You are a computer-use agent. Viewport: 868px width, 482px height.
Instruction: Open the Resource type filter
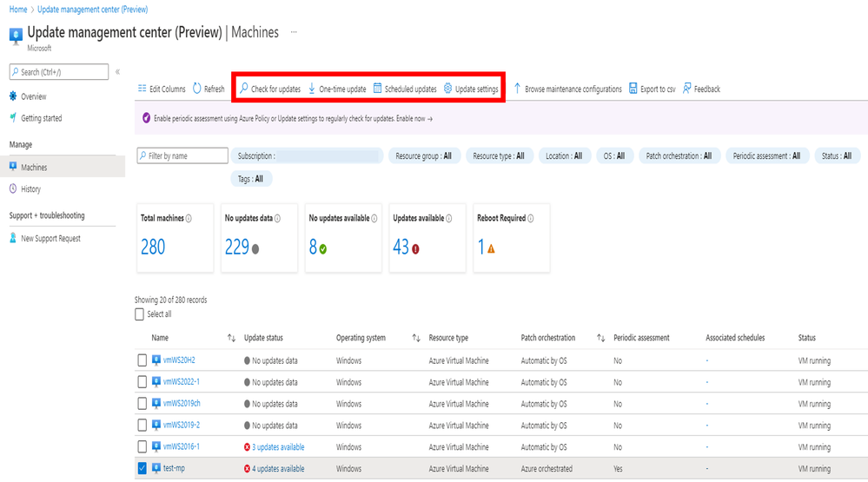pyautogui.click(x=499, y=156)
